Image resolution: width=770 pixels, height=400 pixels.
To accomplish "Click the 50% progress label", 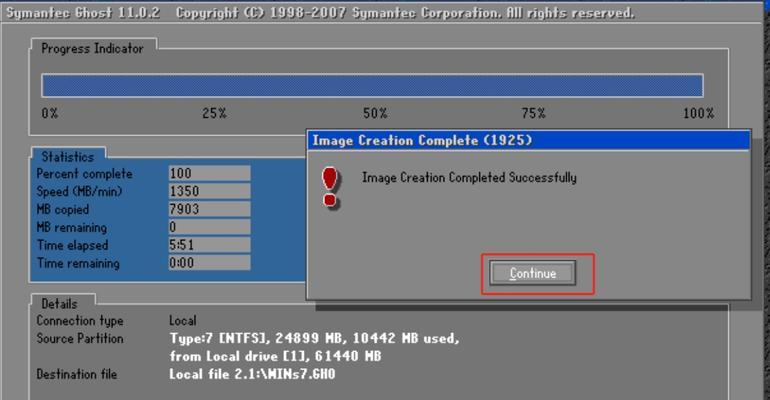I will click(375, 113).
